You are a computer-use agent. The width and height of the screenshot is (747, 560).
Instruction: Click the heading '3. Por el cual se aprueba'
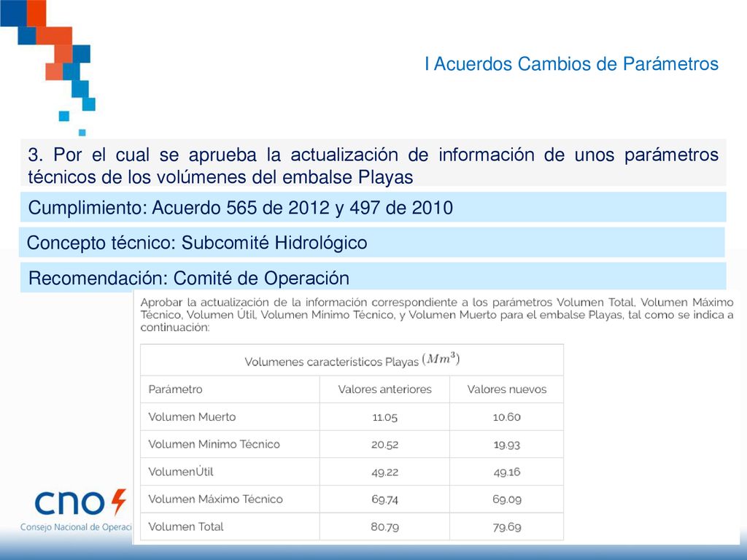click(x=373, y=166)
